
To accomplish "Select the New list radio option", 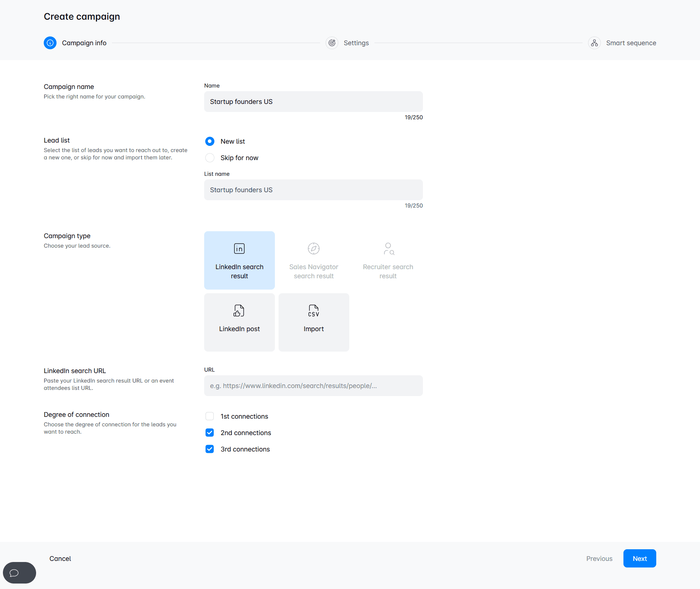I will coord(210,141).
